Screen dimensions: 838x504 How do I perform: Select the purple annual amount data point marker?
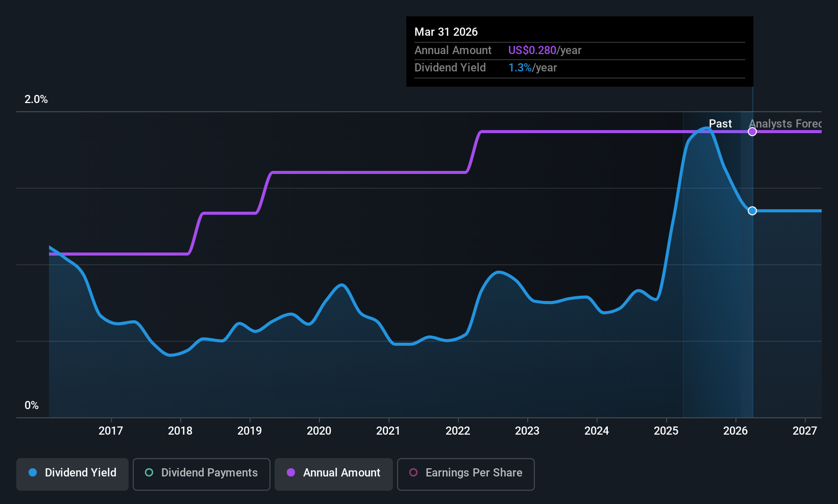coord(752,132)
